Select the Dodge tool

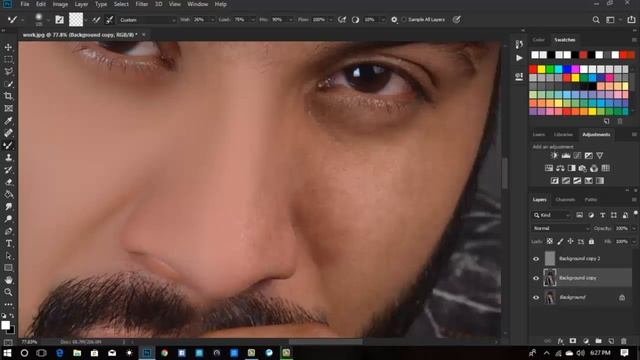tap(8, 219)
